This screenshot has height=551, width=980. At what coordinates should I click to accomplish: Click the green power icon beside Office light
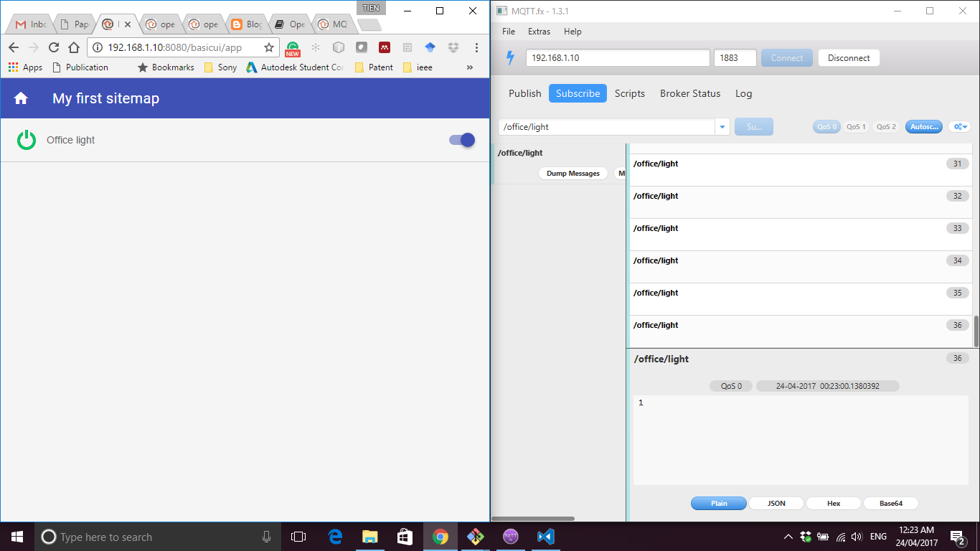[x=26, y=140]
